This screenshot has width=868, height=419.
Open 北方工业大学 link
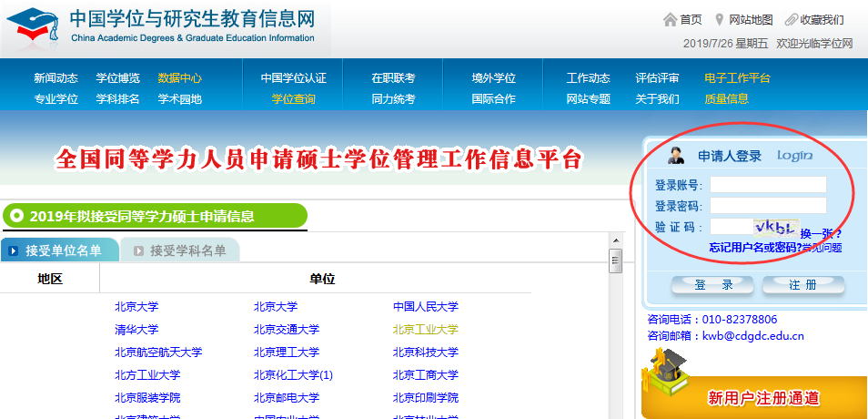[147, 374]
